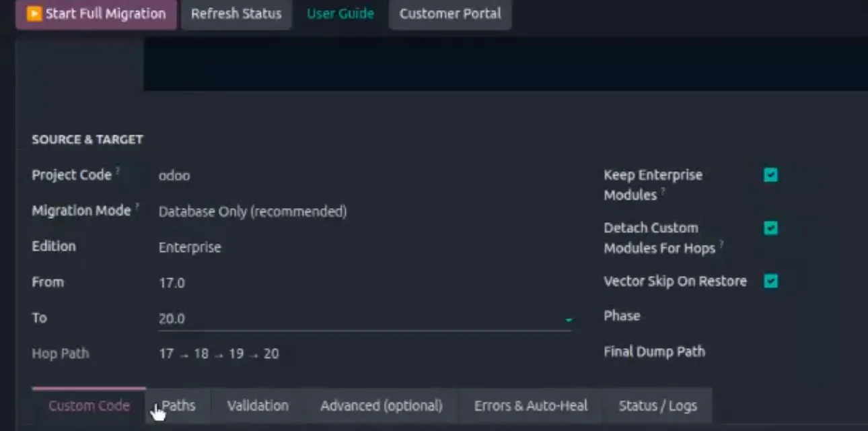The width and height of the screenshot is (868, 431).
Task: Click the 'Phase' field label
Action: [622, 316]
